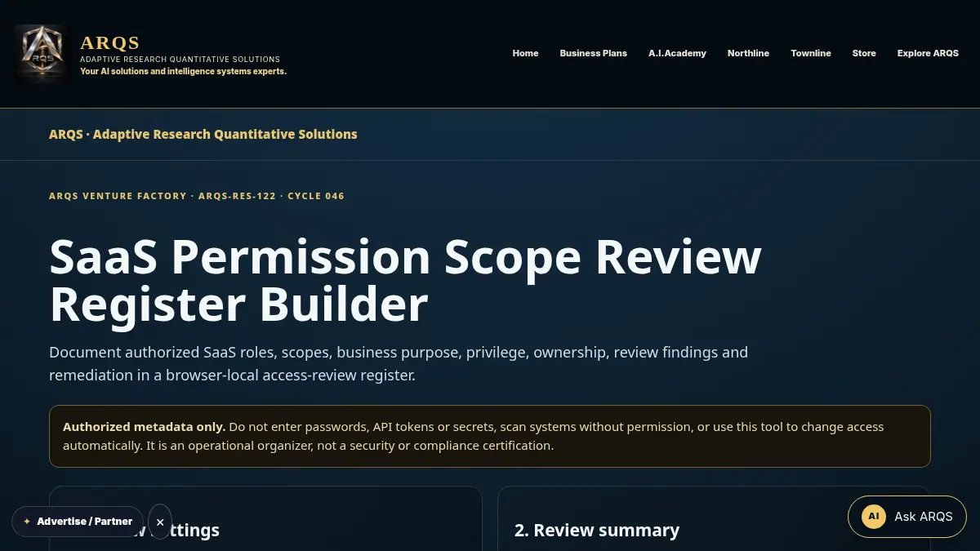Click the ARQS brand title text
The width and height of the screenshot is (980, 551).
pos(110,42)
